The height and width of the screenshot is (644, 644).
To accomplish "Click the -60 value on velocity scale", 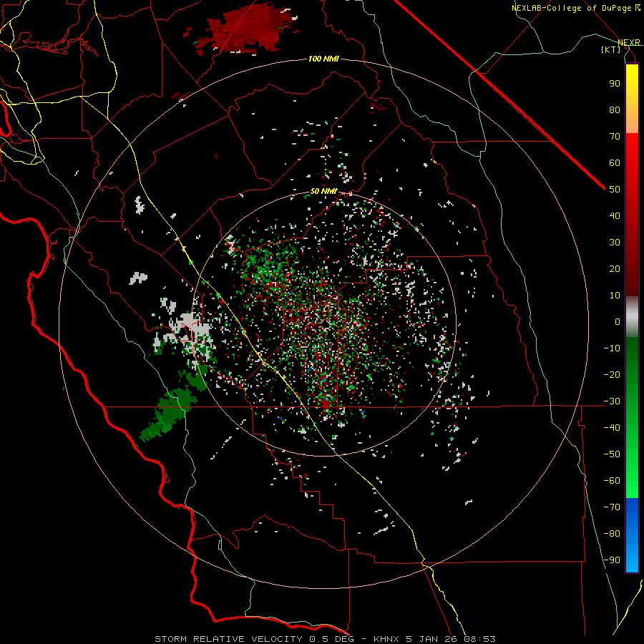I will point(612,481).
